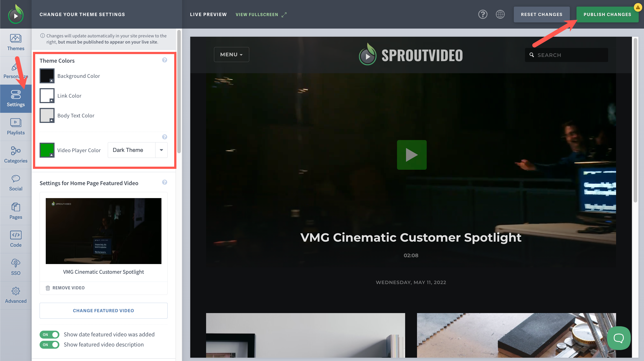Click the SproutVideo logo in the top-left corner
Image resolution: width=644 pixels, height=361 pixels.
point(15,14)
